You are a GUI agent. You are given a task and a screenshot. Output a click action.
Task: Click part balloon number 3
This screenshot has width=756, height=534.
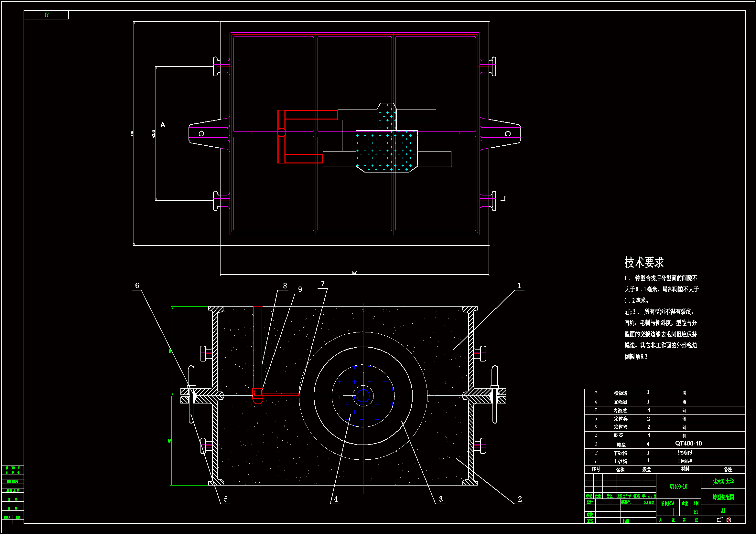[x=441, y=499]
